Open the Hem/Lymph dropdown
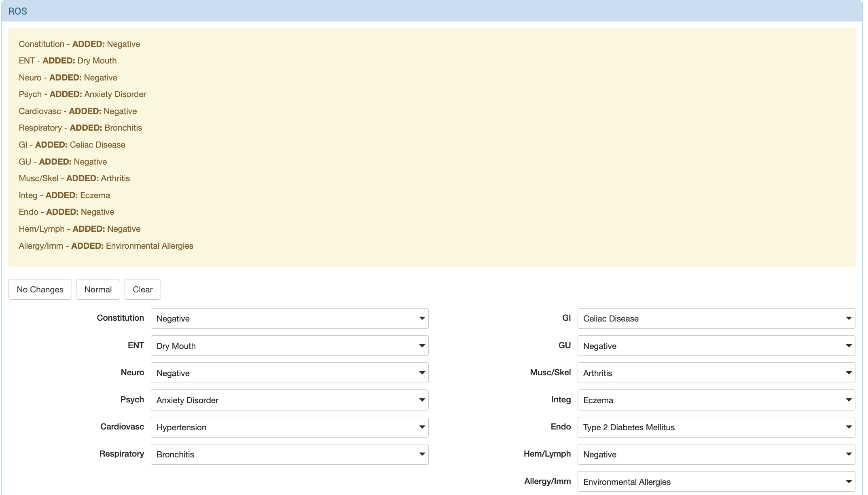 (x=716, y=454)
